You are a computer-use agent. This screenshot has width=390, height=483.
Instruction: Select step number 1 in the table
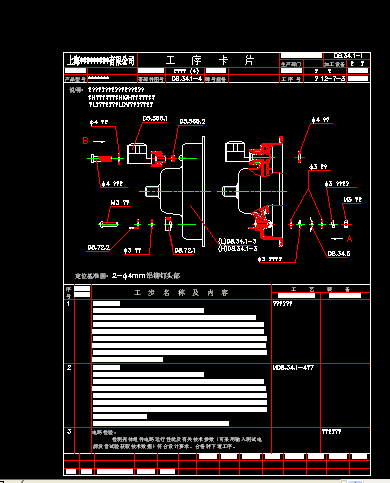(x=68, y=304)
